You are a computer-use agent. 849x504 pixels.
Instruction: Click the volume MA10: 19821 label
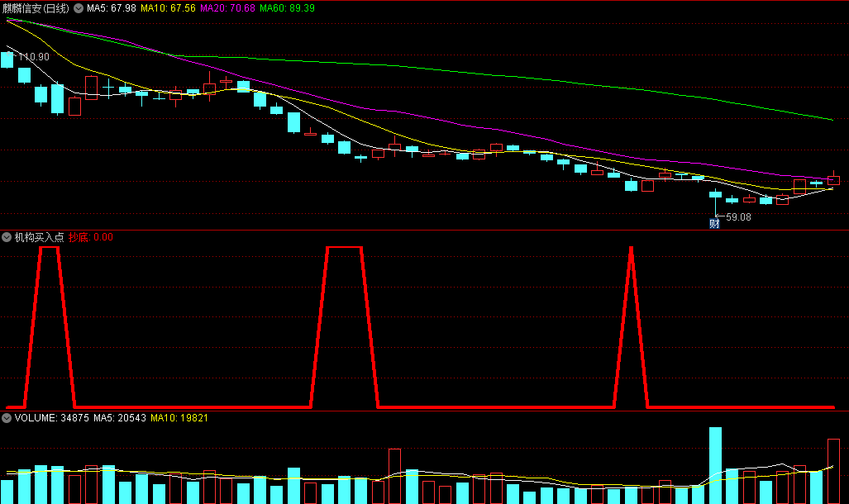pyautogui.click(x=179, y=418)
